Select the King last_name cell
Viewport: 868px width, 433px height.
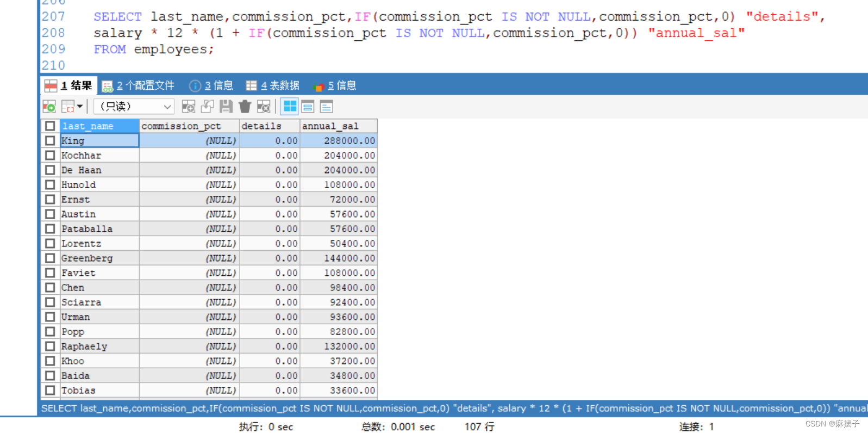pyautogui.click(x=99, y=140)
